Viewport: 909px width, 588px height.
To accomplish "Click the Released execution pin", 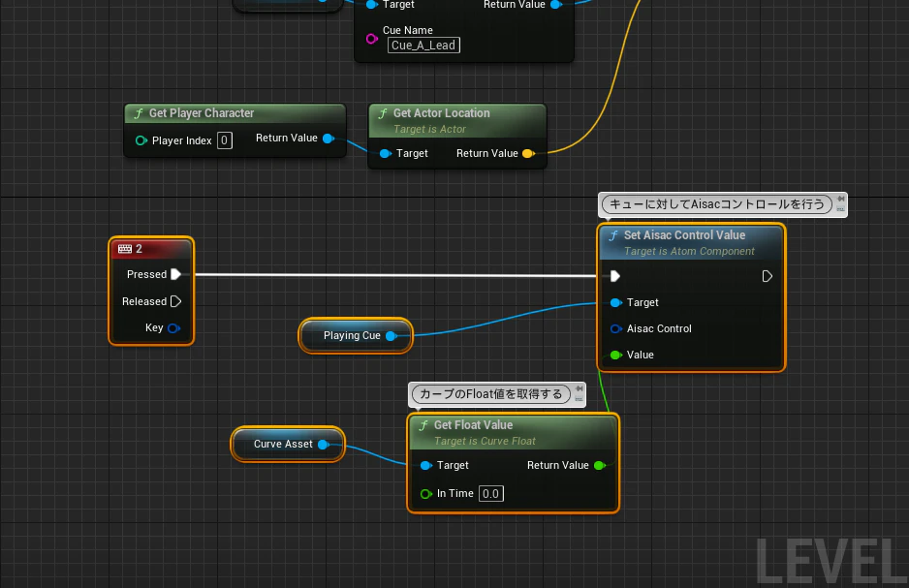I will tap(176, 301).
